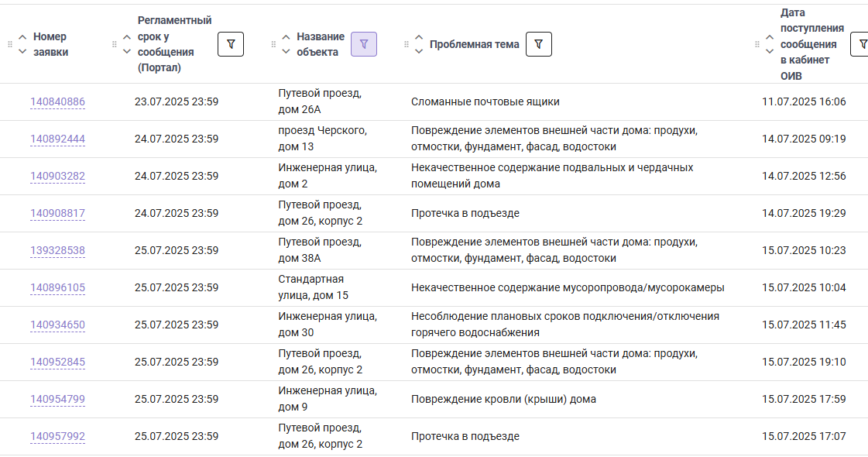Image resolution: width=868 pixels, height=457 pixels.
Task: Select deadline '23.07.2025 23:59'
Action: [x=177, y=102]
